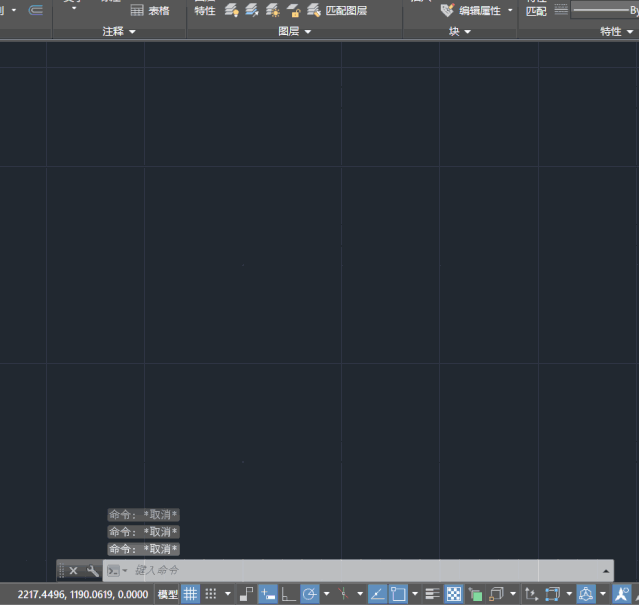Click make object's layer current icon
The image size is (639, 605).
(252, 10)
